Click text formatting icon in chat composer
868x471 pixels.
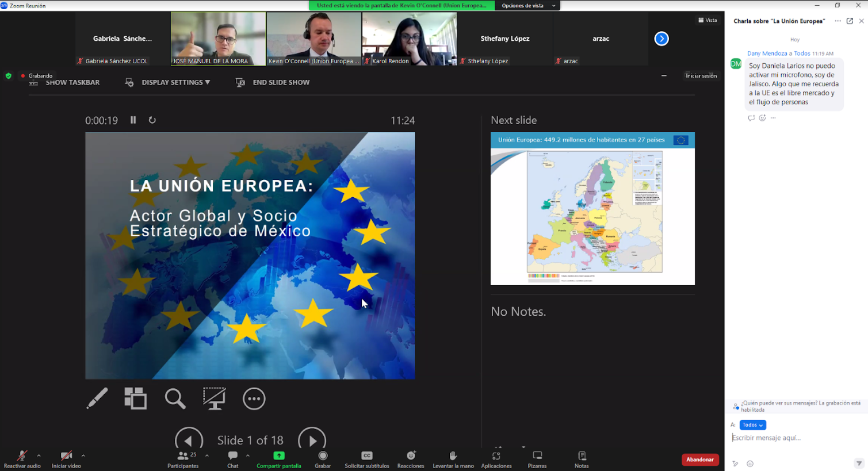click(x=736, y=464)
